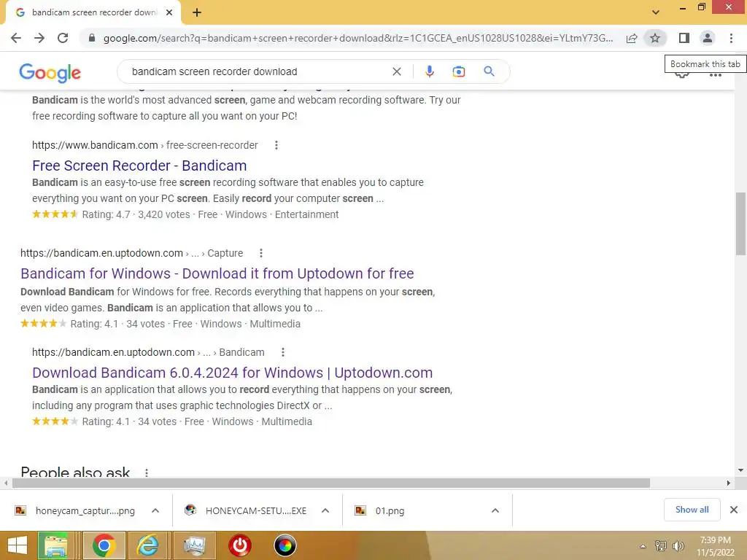Open the colorful circle Honeycam taskbar icon
The image size is (747, 560).
(x=285, y=545)
